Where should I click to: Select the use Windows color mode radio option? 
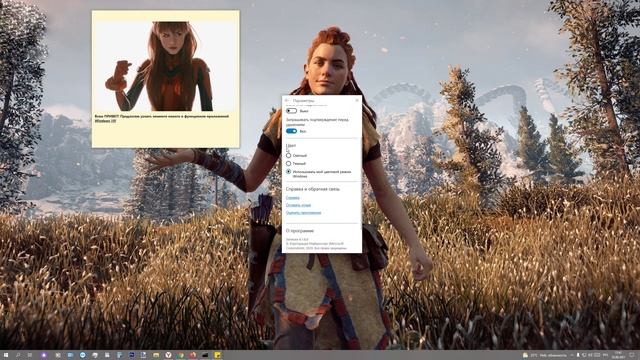point(288,172)
